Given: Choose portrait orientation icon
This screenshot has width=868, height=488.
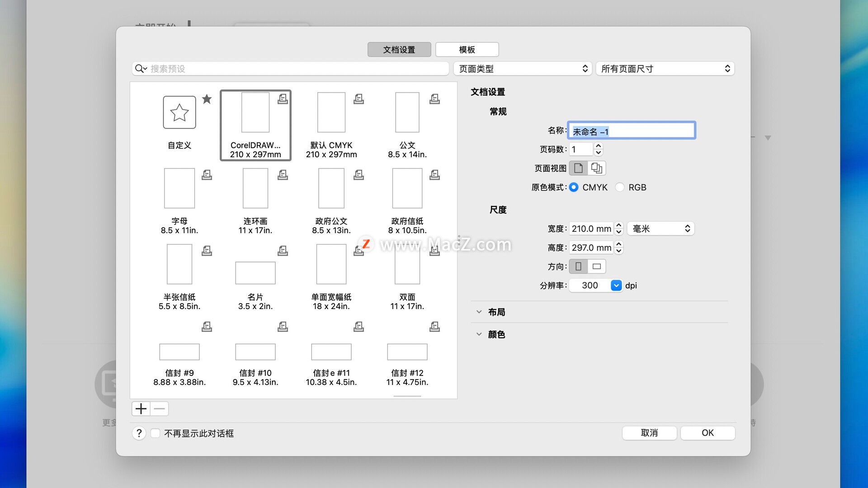Looking at the screenshot, I should click(x=578, y=267).
